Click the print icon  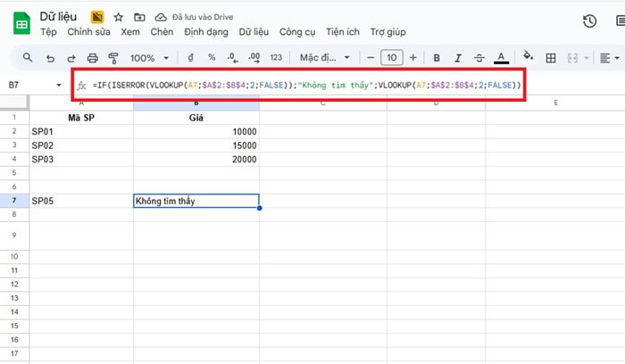point(93,58)
